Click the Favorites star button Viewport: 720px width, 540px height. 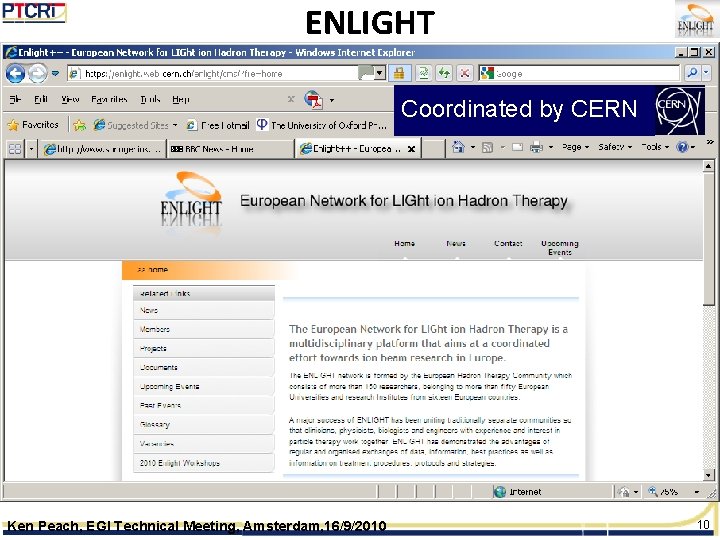tap(33, 125)
